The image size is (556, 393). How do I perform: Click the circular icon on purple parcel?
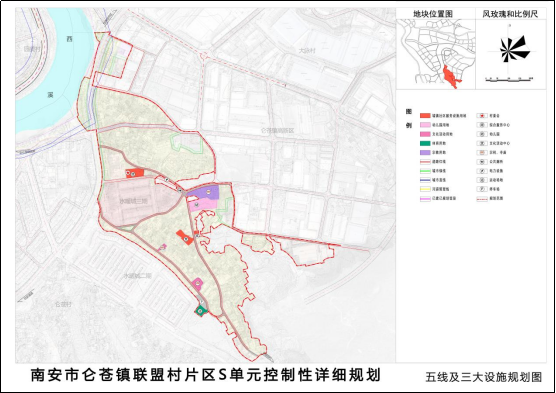209,192
